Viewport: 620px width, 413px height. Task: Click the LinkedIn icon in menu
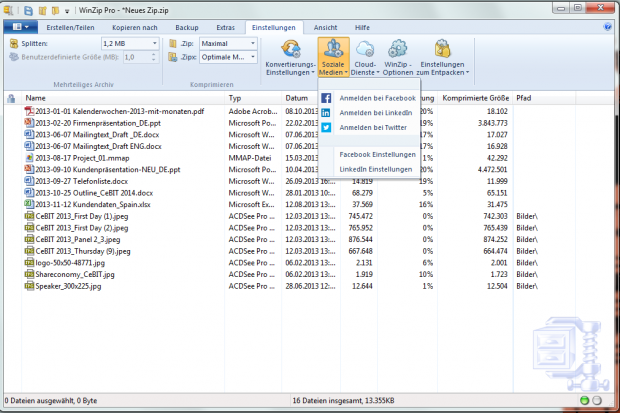326,113
